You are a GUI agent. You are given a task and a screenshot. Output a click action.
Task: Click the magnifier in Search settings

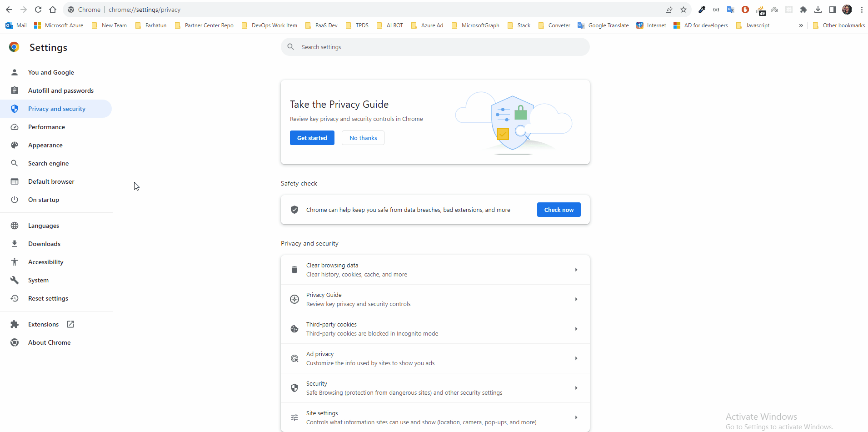pos(291,47)
